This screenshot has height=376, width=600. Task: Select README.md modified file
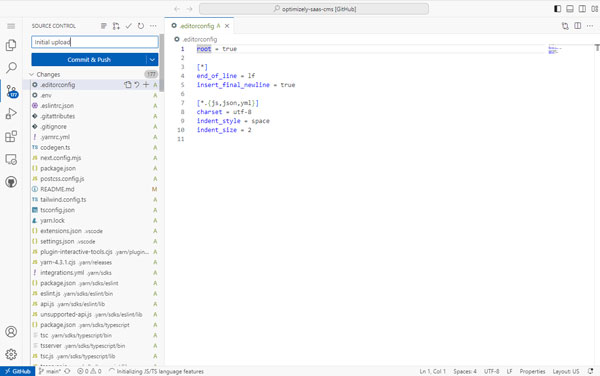[94, 189]
